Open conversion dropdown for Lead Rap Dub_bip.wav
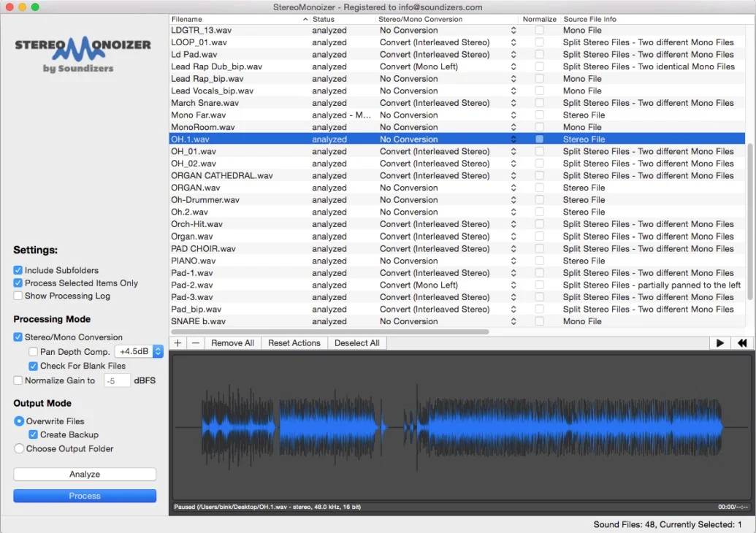756x533 pixels. 513,66
